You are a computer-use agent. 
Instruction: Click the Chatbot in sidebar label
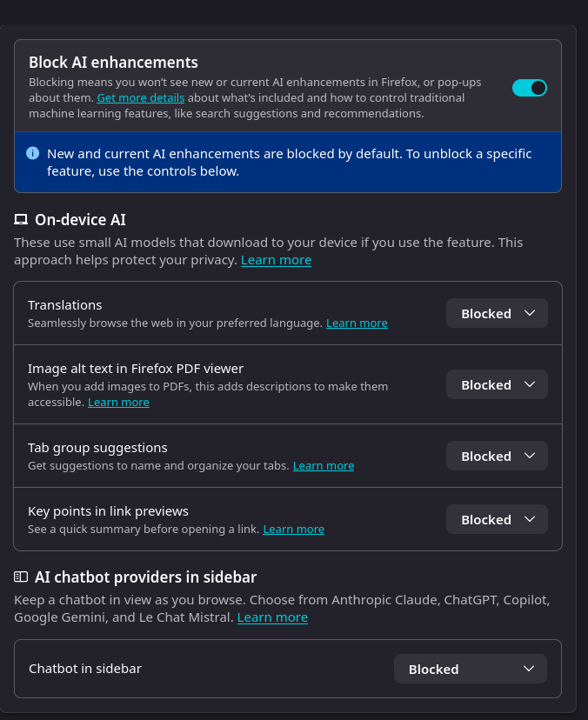tap(85, 669)
